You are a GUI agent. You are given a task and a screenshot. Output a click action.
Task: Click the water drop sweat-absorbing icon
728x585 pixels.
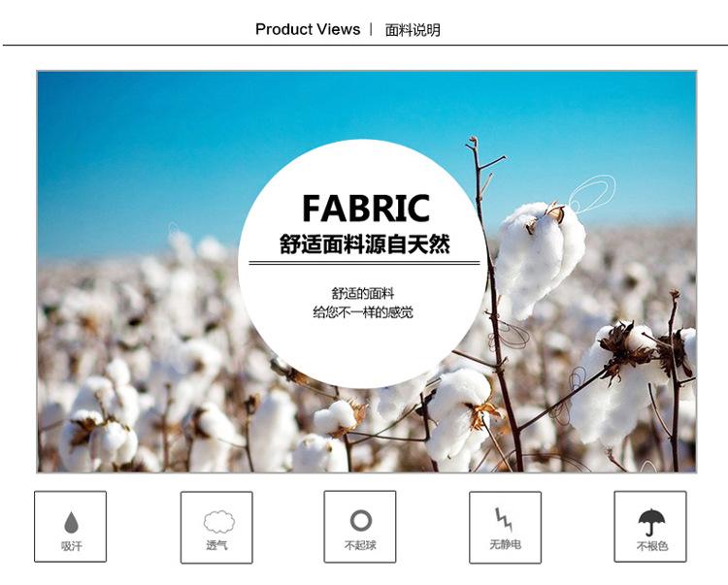[71, 522]
